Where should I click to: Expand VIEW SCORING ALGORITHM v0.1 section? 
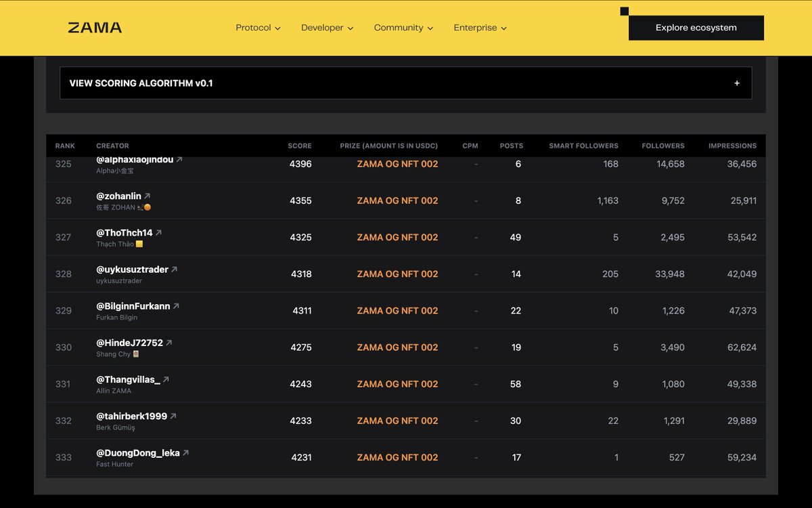405,83
